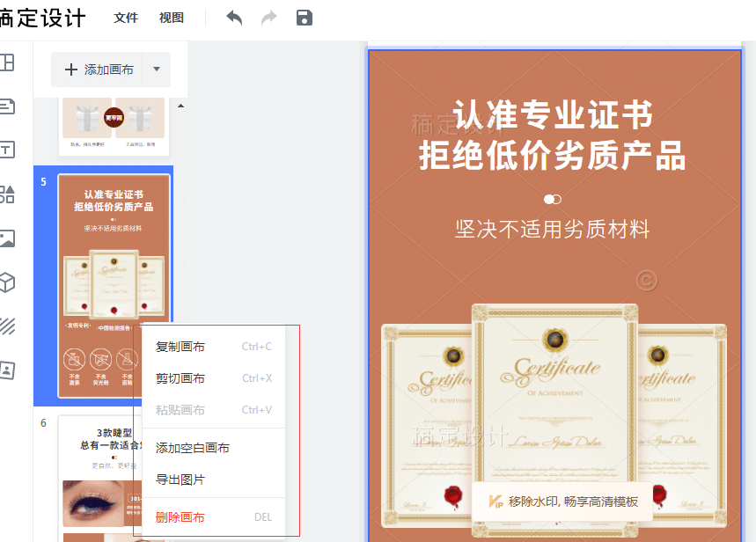The image size is (756, 542).
Task: Choose 复制画布 in the context menu
Action: pyautogui.click(x=214, y=347)
